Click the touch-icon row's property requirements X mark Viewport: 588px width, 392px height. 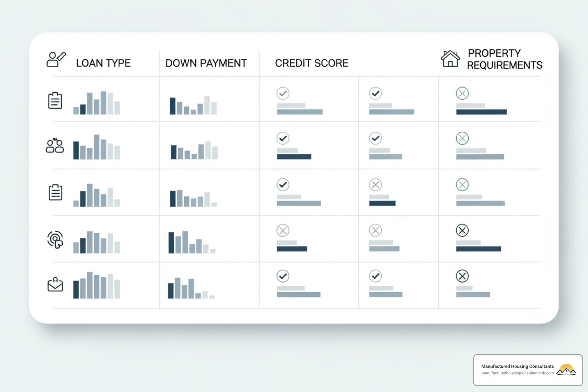(462, 230)
